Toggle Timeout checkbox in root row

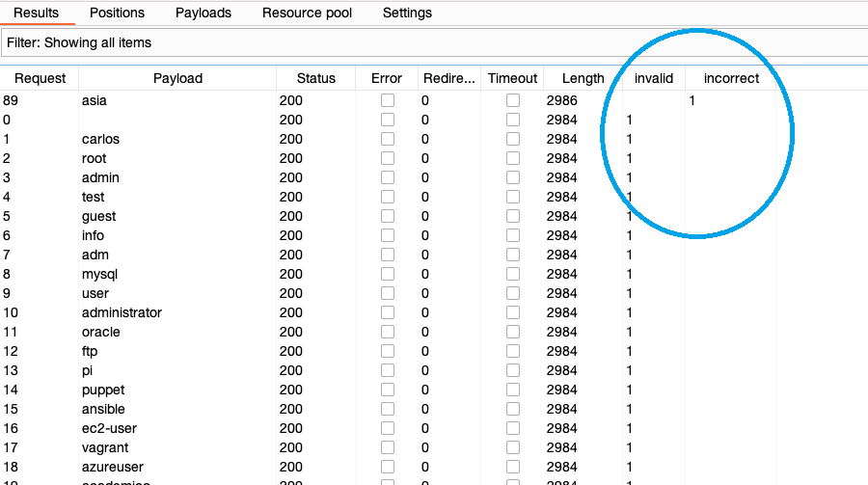point(513,158)
